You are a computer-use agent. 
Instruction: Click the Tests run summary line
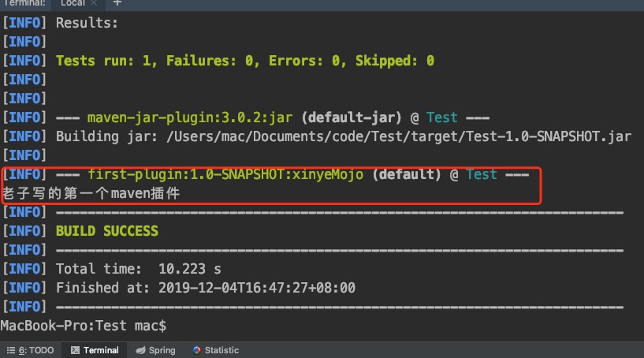click(244, 61)
